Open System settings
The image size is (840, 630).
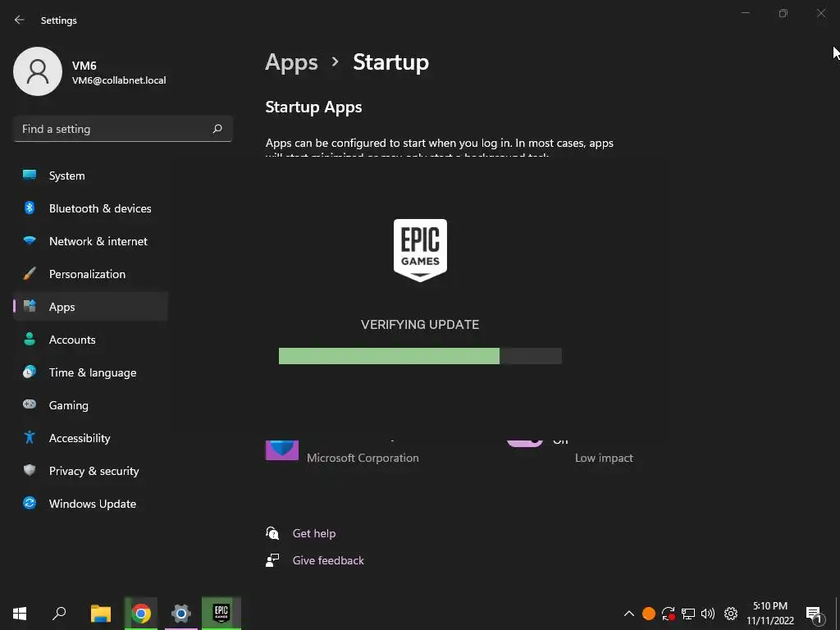(90, 176)
